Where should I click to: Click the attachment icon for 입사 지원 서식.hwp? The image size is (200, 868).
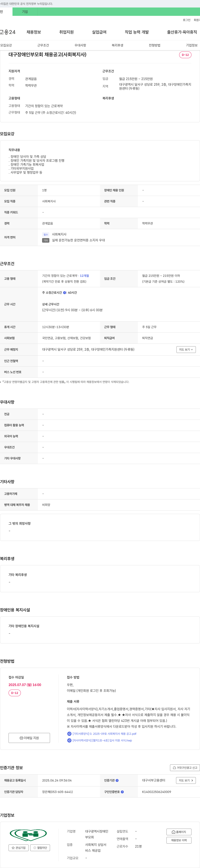[x=69, y=740]
